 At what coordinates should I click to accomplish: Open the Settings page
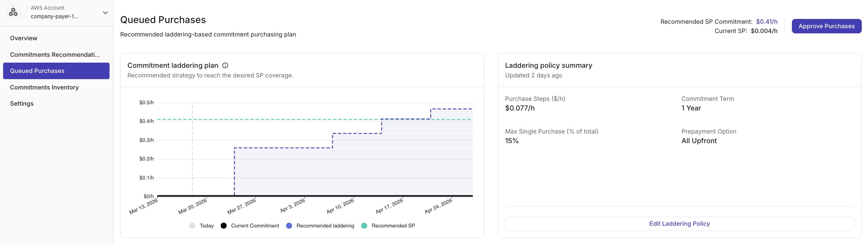(21, 103)
